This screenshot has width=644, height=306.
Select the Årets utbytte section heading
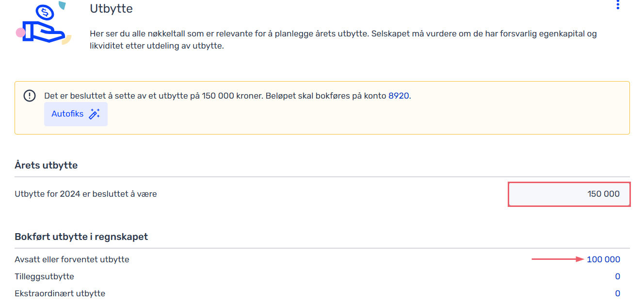click(46, 165)
